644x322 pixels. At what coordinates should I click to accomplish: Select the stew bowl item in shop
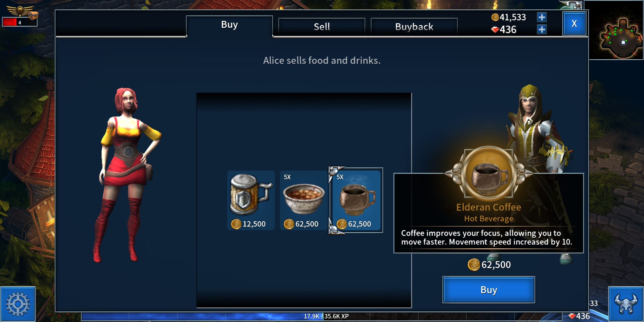304,200
